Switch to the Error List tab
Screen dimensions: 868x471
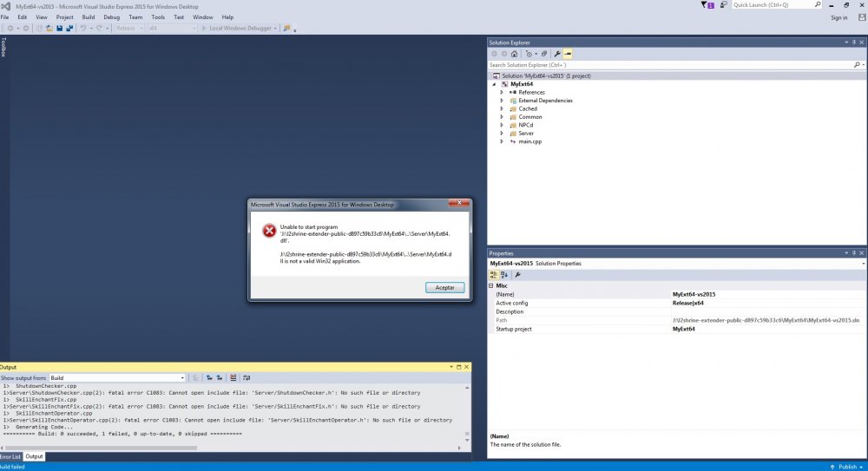10,456
